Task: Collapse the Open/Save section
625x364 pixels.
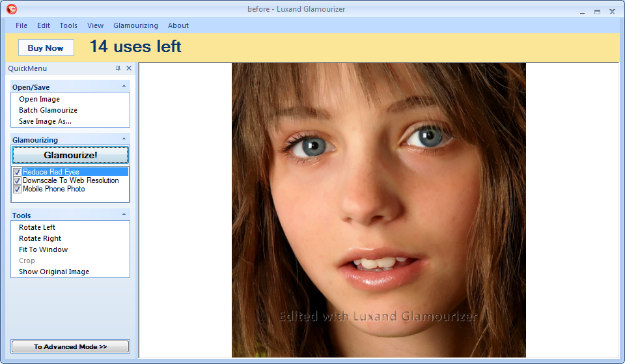Action: [x=124, y=87]
